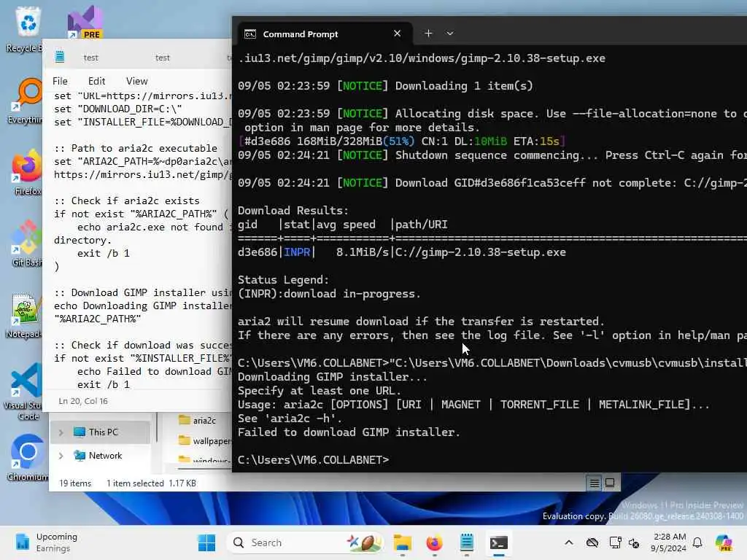Switch File Explorer to large thumbnails view
Screen dimensions: 747x560
click(610, 483)
